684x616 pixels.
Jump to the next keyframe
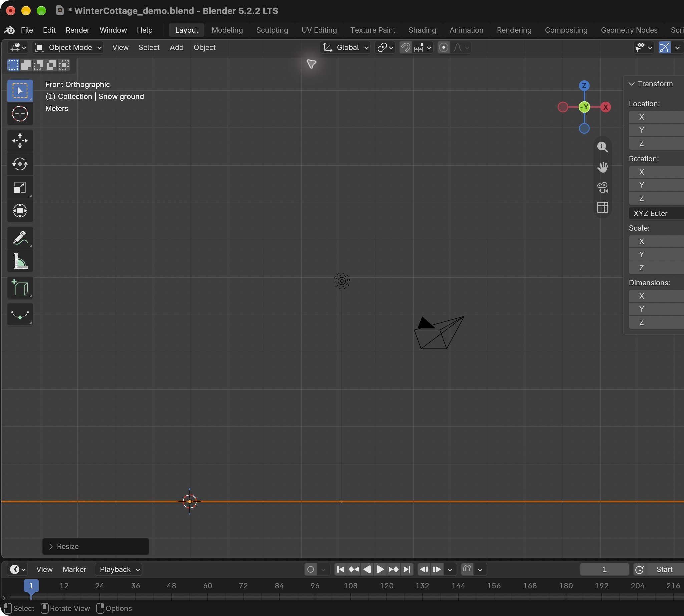(x=394, y=569)
